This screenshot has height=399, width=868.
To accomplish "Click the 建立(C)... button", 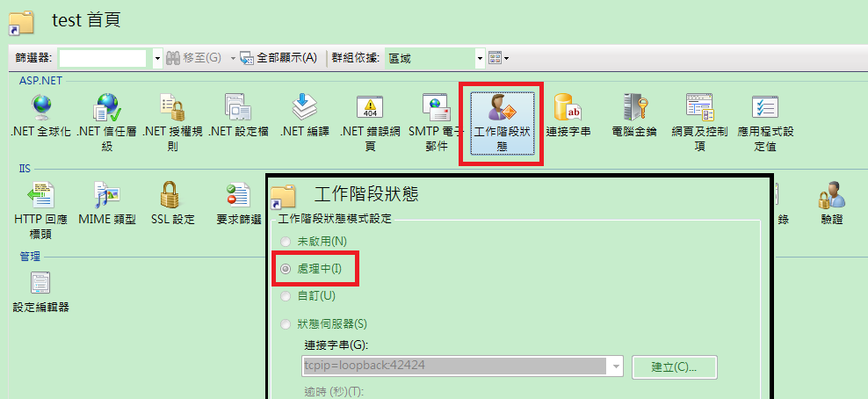I will (674, 366).
